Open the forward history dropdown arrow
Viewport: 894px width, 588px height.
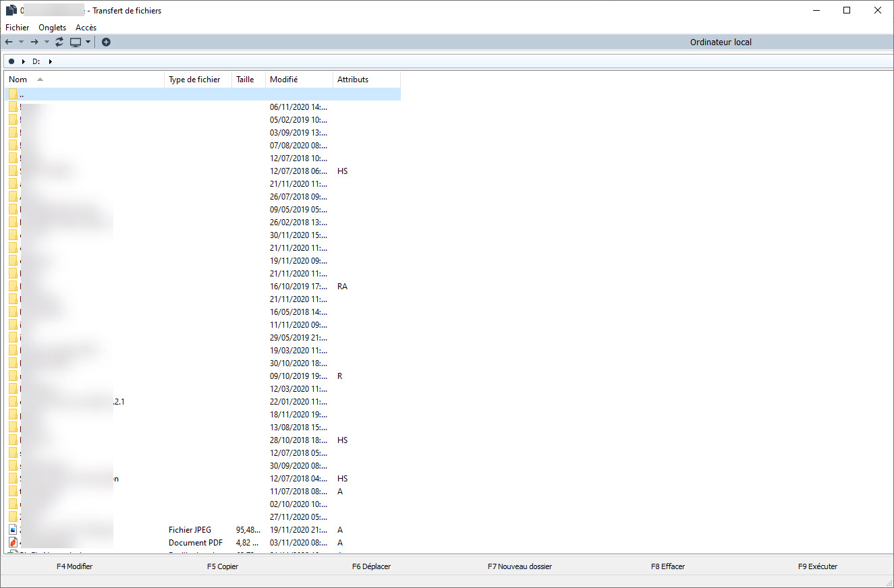point(47,42)
